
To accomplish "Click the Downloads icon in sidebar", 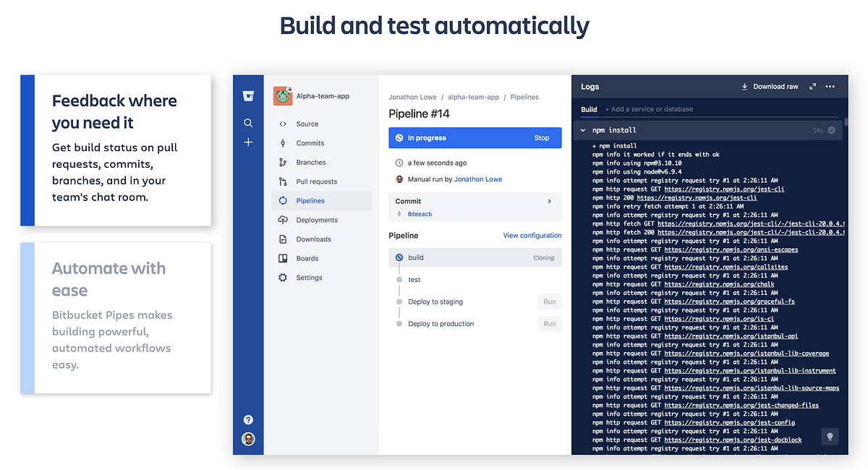I will coord(282,239).
